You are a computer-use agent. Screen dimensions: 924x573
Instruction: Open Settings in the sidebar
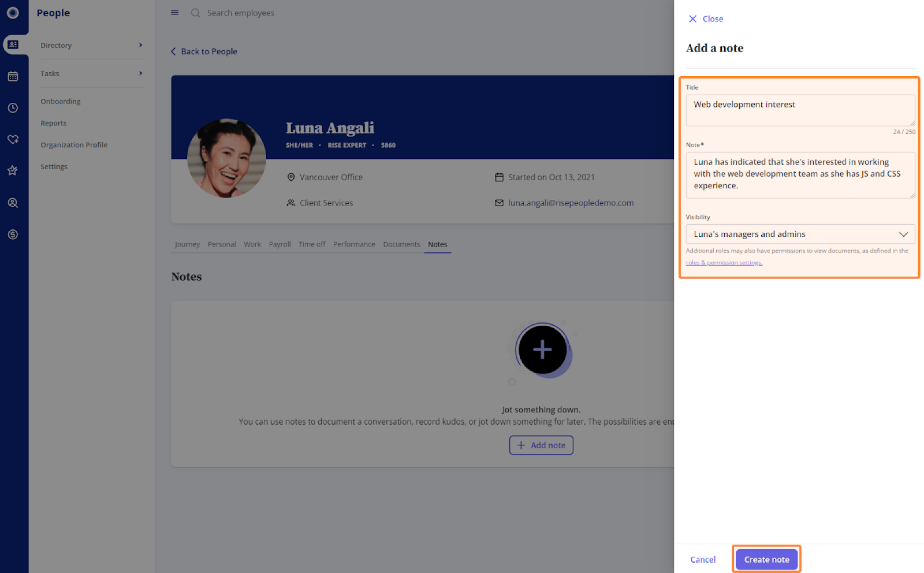54,167
